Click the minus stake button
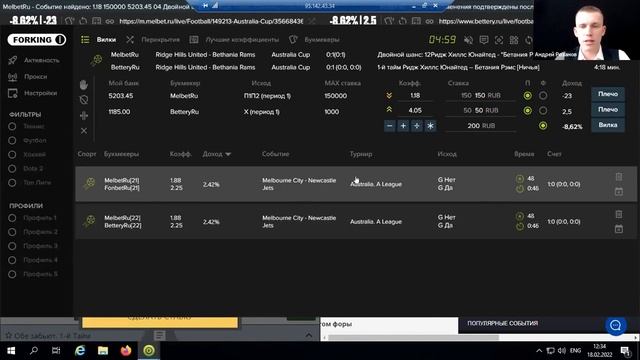640x360 pixels. tap(390, 126)
